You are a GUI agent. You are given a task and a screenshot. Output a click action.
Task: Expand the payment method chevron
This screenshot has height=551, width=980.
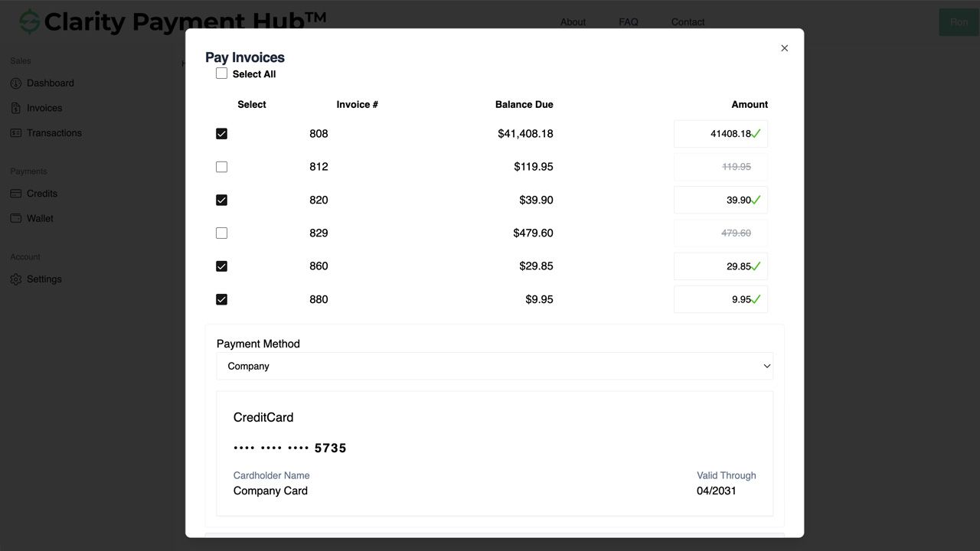point(766,366)
